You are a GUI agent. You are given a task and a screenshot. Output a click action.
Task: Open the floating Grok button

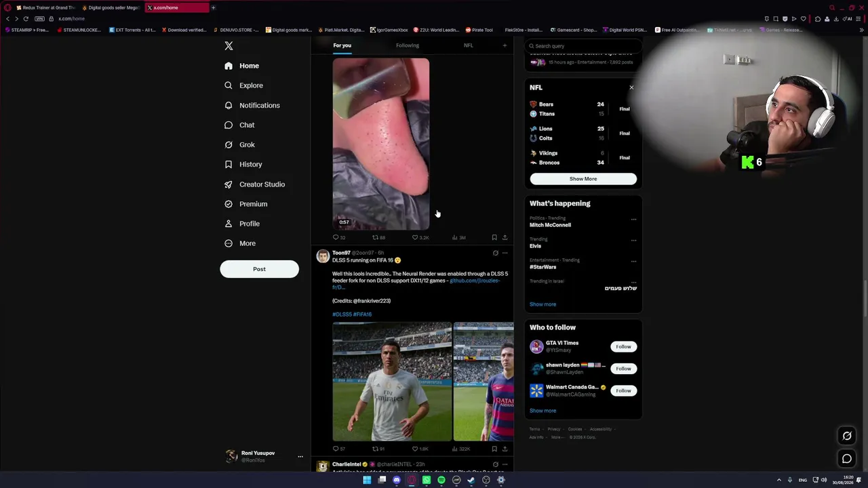coord(847,436)
